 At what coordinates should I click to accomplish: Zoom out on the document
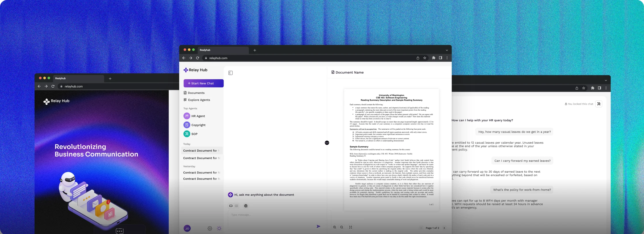click(x=342, y=227)
